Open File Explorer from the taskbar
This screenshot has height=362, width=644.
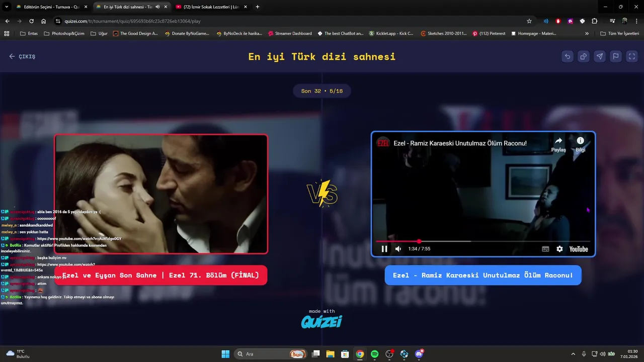point(330,354)
